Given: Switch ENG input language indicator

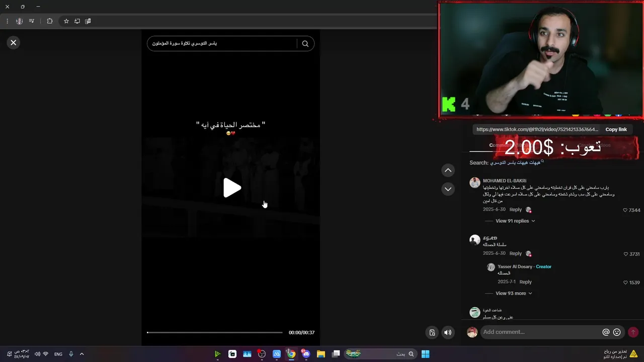Looking at the screenshot, I should 58,354.
